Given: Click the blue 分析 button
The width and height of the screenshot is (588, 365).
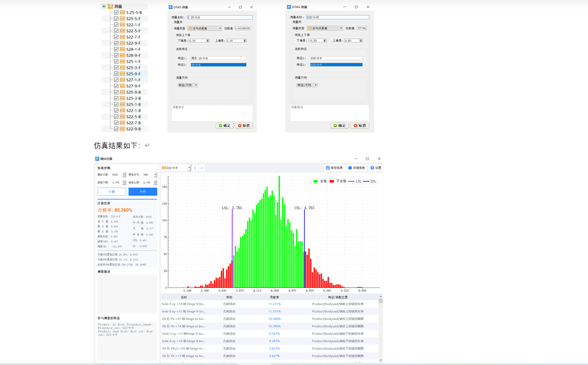Looking at the screenshot, I should pos(142,192).
